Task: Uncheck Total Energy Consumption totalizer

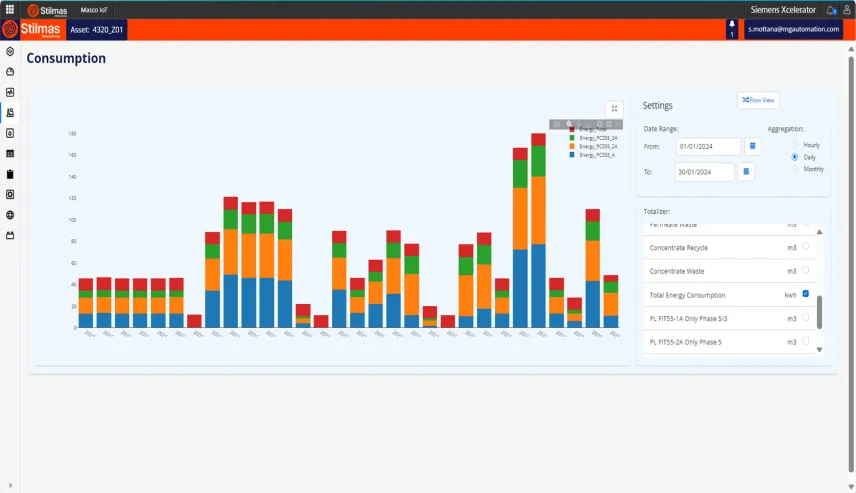Action: tap(806, 294)
